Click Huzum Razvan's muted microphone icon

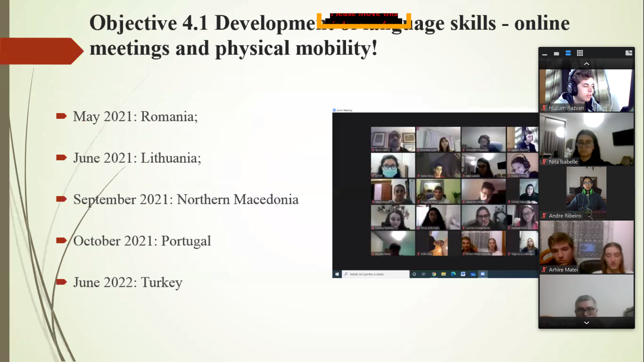point(544,108)
